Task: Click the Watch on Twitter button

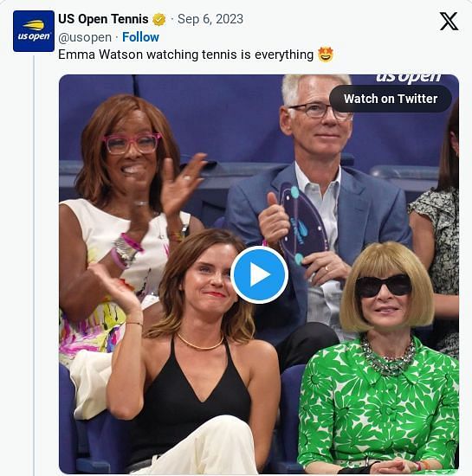Action: coord(391,99)
